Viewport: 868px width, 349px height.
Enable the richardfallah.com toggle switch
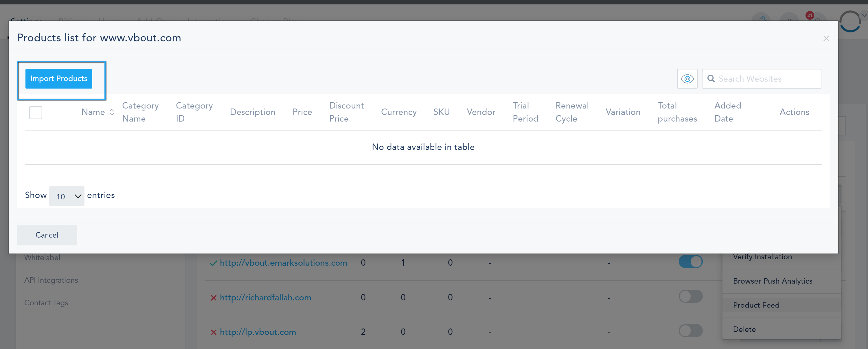pos(690,296)
